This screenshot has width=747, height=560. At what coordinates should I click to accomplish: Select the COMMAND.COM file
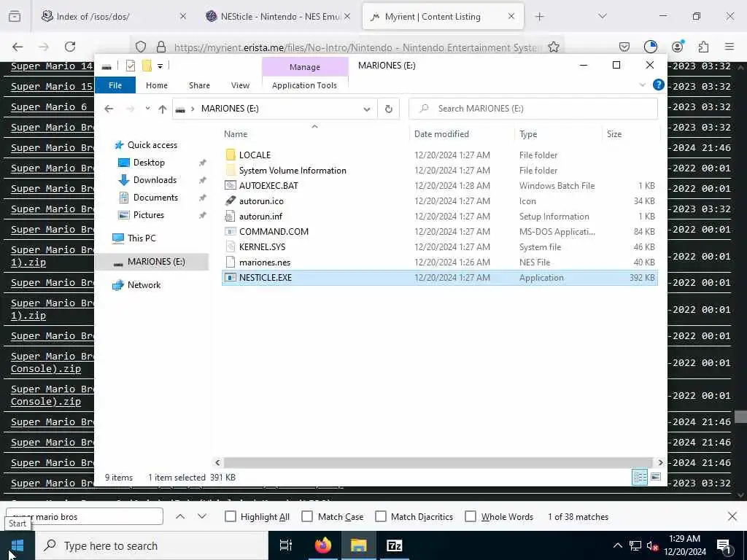click(x=274, y=231)
